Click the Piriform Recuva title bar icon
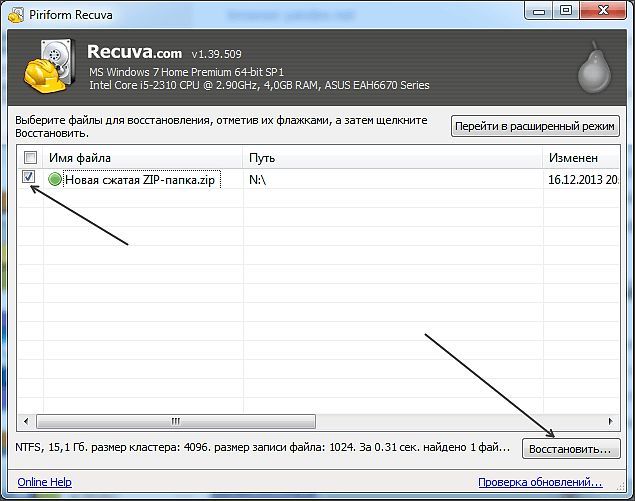Viewport: 635px width, 501px height. pos(16,15)
